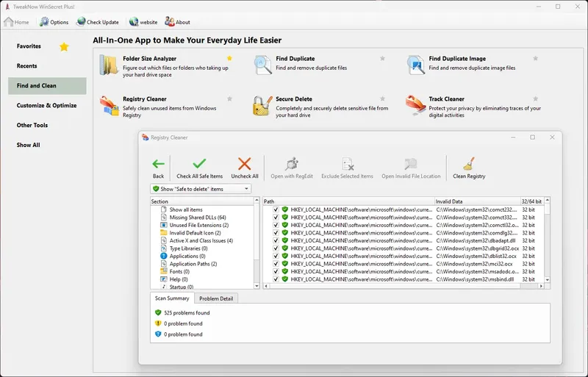
Task: Open the website link in the toolbar
Action: pos(143,22)
